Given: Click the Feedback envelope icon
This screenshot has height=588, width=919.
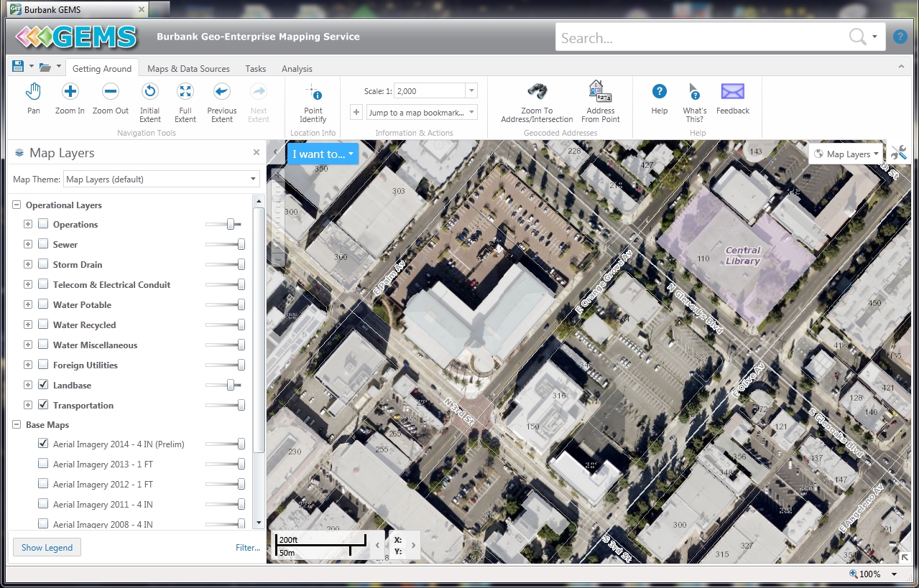Looking at the screenshot, I should pos(732,98).
